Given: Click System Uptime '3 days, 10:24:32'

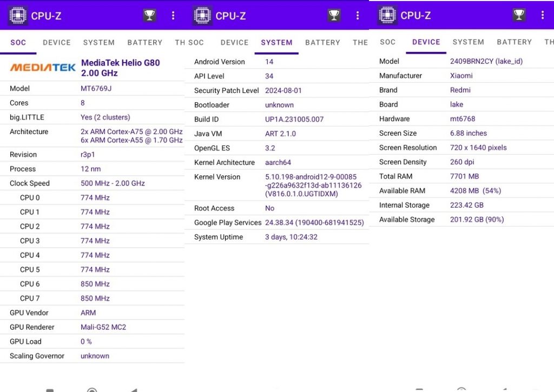Looking at the screenshot, I should [291, 237].
